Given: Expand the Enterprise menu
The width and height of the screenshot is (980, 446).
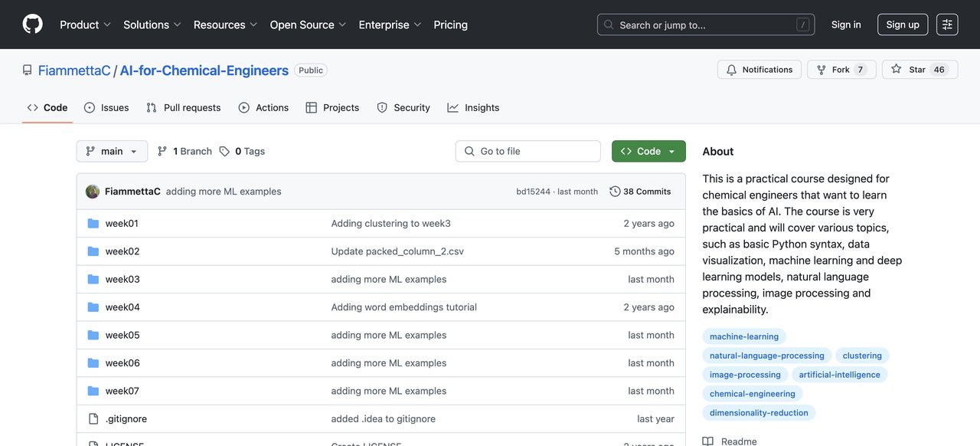Looking at the screenshot, I should [390, 25].
